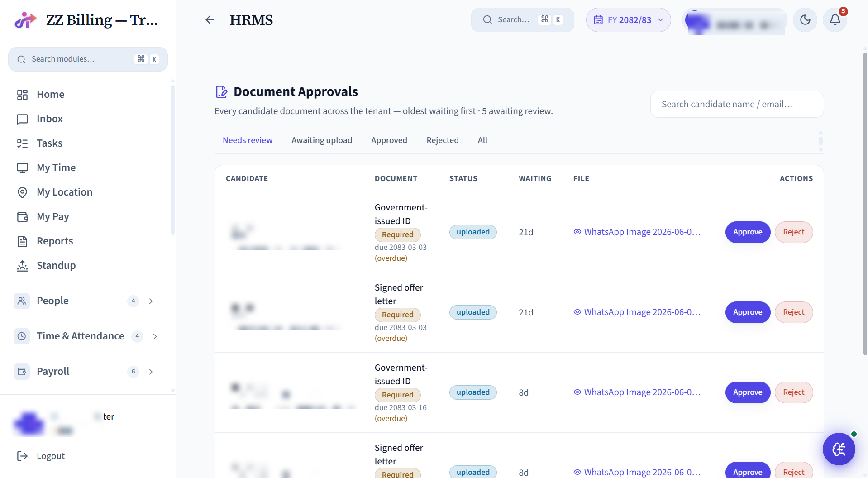
Task: Click the Home icon in the sidebar
Action: [x=22, y=95]
